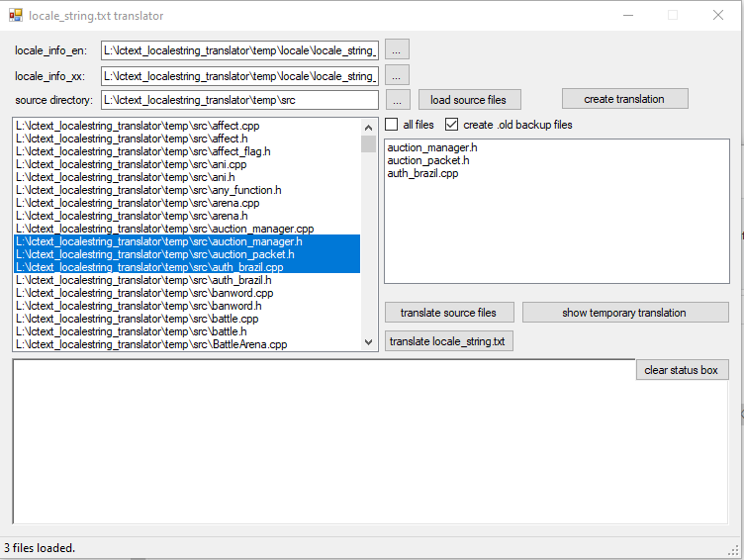
Task: Select highlighted src\auction_manager.h path row
Action: pyautogui.click(x=187, y=241)
